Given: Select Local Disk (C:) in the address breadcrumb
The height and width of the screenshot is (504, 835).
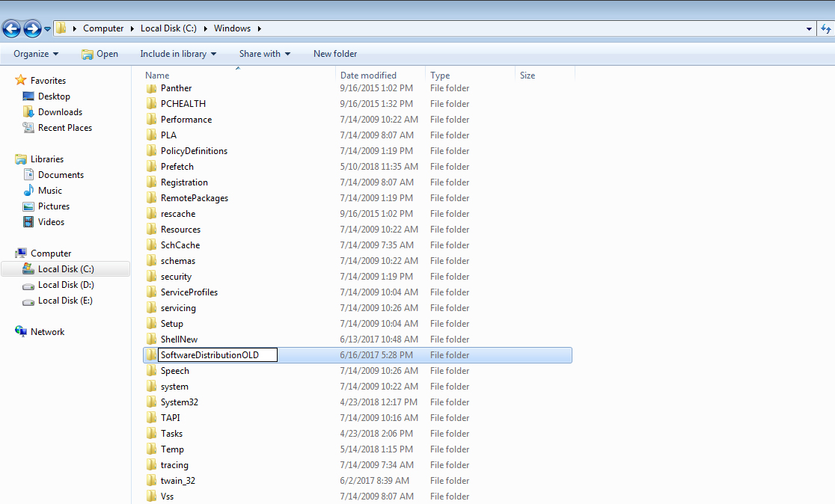Looking at the screenshot, I should click(x=168, y=28).
